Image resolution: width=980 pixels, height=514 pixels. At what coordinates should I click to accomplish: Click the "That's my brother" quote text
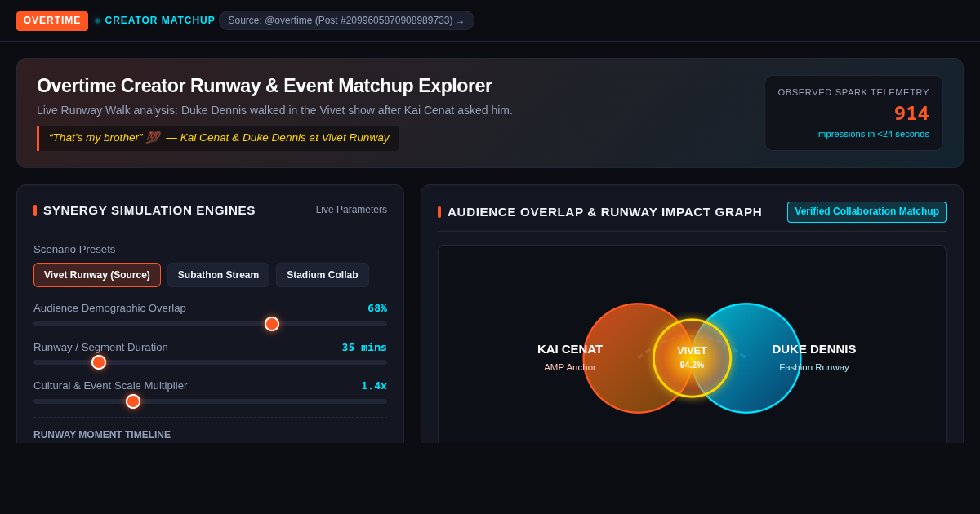pos(219,138)
